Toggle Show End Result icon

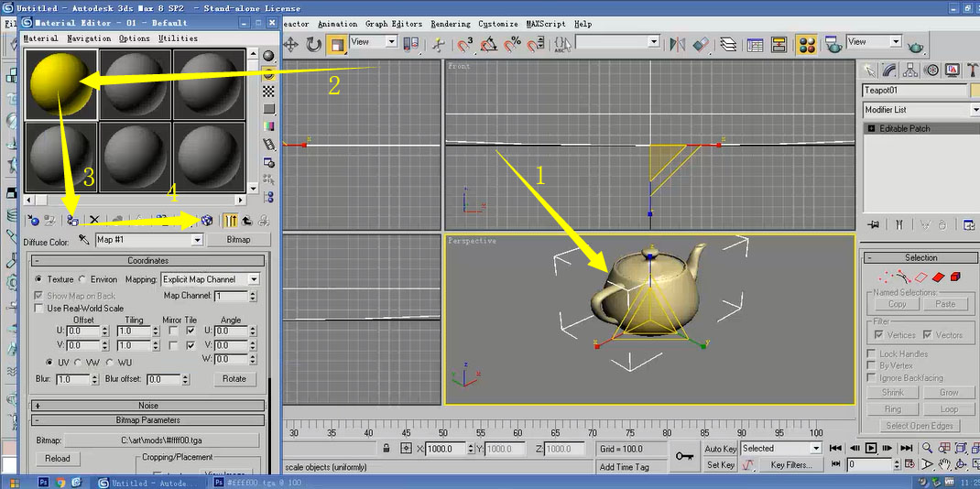tap(231, 220)
